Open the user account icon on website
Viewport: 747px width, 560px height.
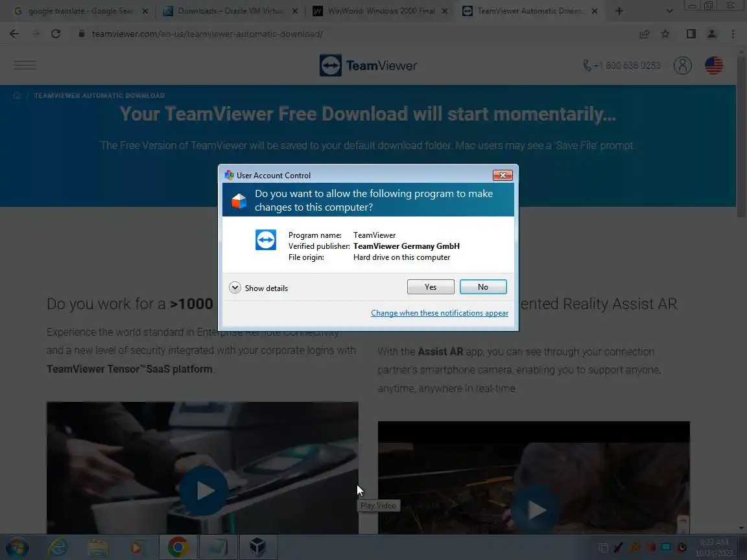pos(683,65)
